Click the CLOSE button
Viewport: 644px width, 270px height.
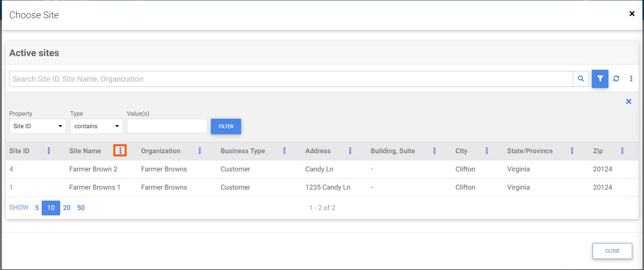(612, 251)
